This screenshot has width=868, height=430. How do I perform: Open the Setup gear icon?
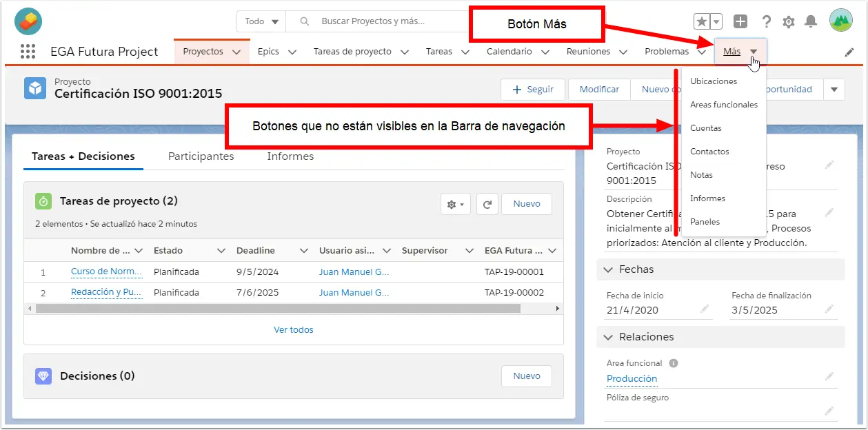789,22
